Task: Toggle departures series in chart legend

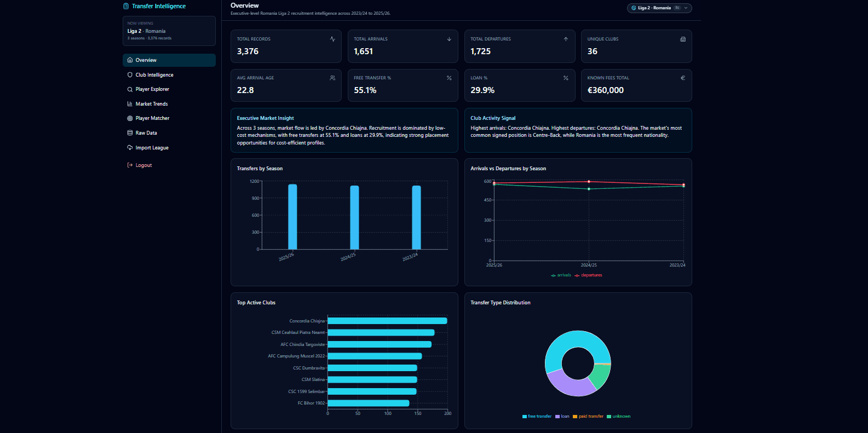Action: pyautogui.click(x=588, y=275)
